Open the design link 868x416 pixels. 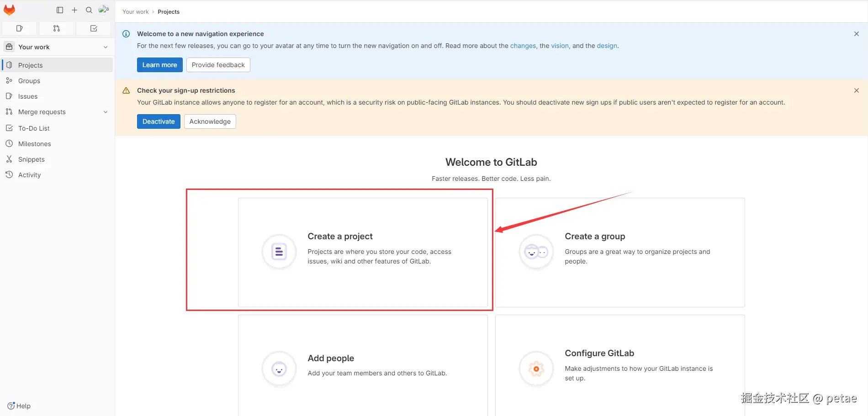point(607,46)
